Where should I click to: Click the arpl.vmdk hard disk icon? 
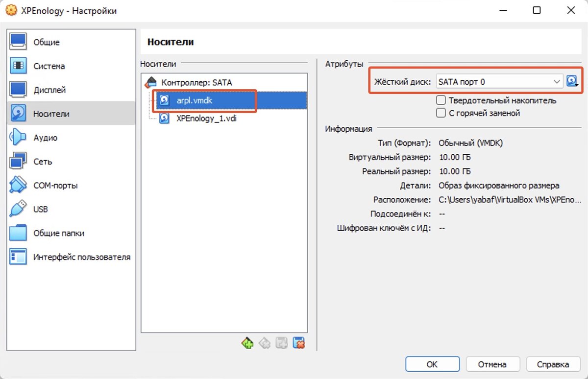pyautogui.click(x=165, y=100)
